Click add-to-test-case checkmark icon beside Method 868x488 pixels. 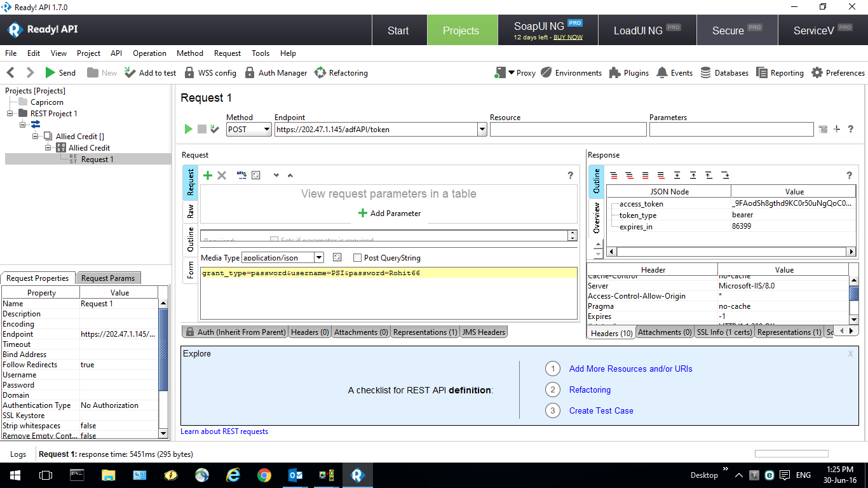pos(215,129)
